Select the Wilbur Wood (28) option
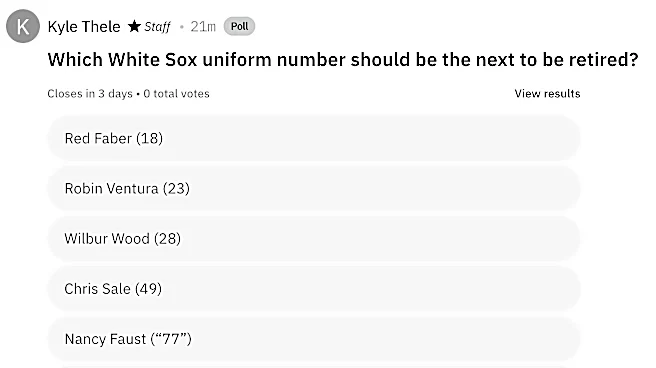 [x=314, y=238]
